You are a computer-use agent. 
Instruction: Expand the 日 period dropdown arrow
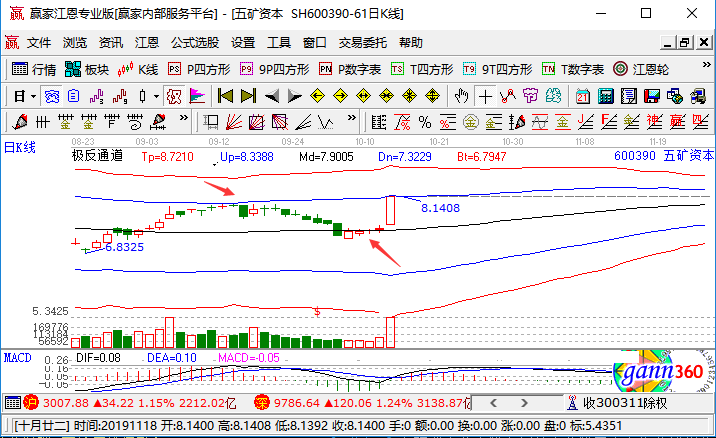click(33, 96)
